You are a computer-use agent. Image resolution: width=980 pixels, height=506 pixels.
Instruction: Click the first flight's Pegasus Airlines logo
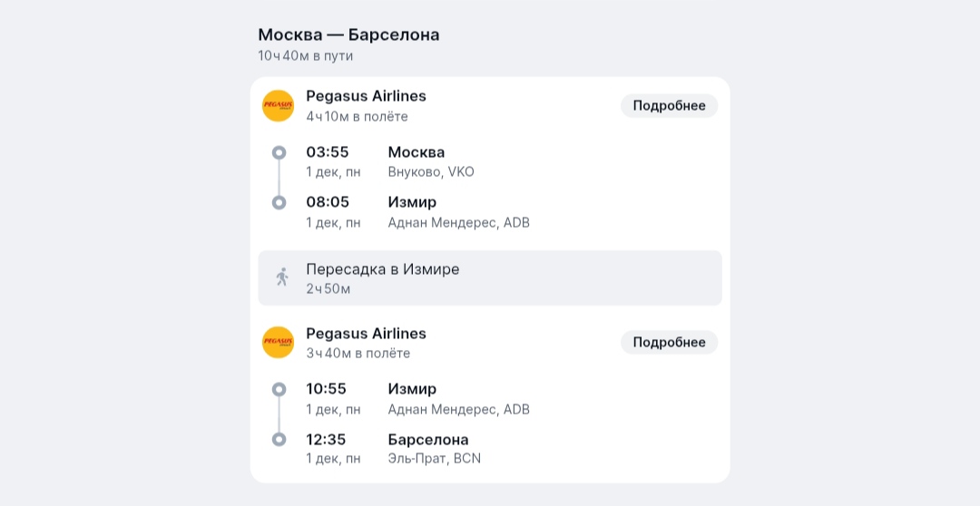[278, 106]
